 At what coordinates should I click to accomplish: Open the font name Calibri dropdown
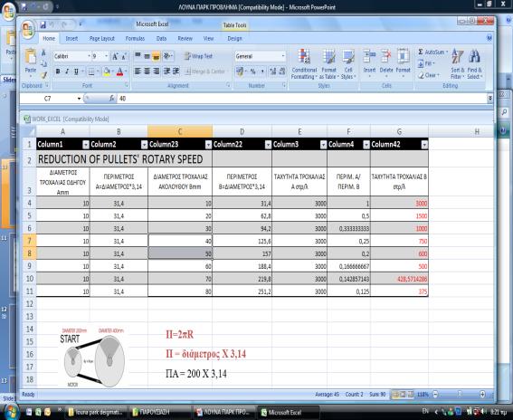coord(89,56)
